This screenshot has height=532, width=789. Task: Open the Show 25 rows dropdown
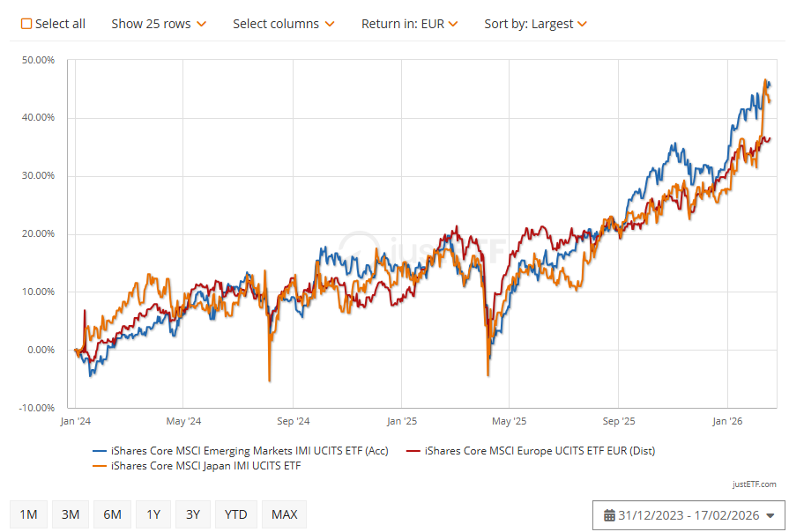click(159, 24)
